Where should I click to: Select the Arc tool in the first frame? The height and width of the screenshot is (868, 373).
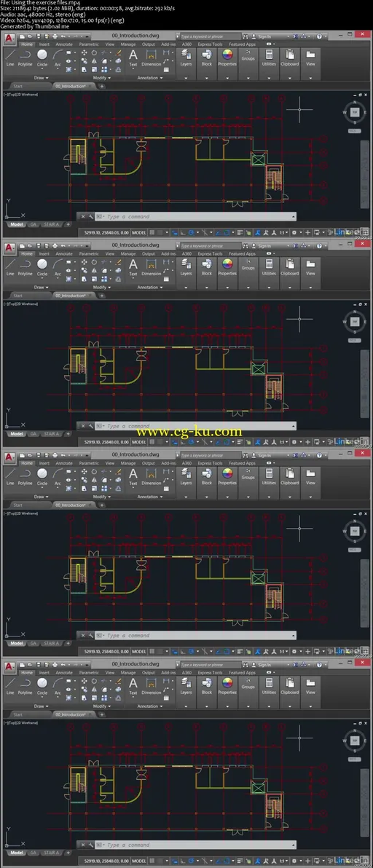pyautogui.click(x=58, y=57)
